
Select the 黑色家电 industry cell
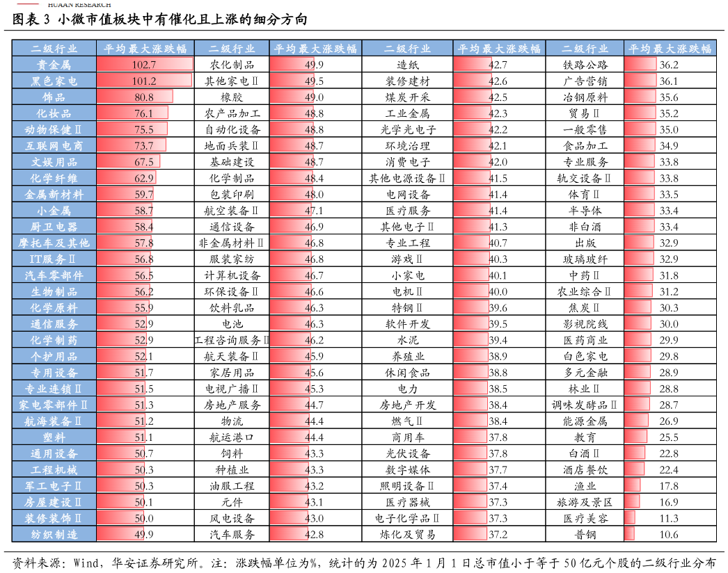54,81
